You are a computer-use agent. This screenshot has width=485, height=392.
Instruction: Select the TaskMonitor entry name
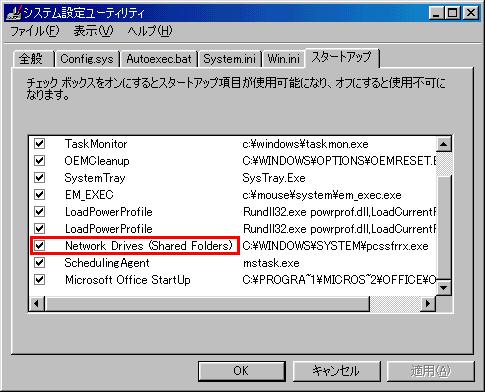[x=96, y=144]
